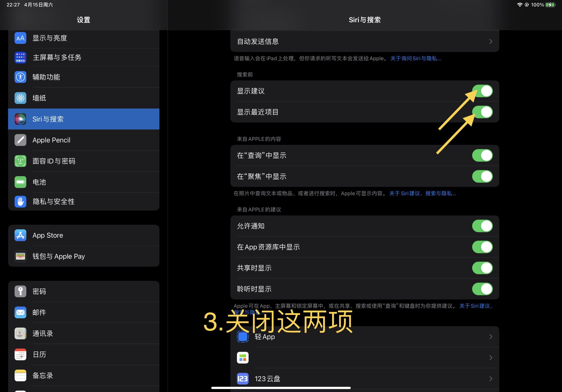Viewport: 562px width, 392px height.
Task: Open 自动发送信息 chevron
Action: [491, 42]
